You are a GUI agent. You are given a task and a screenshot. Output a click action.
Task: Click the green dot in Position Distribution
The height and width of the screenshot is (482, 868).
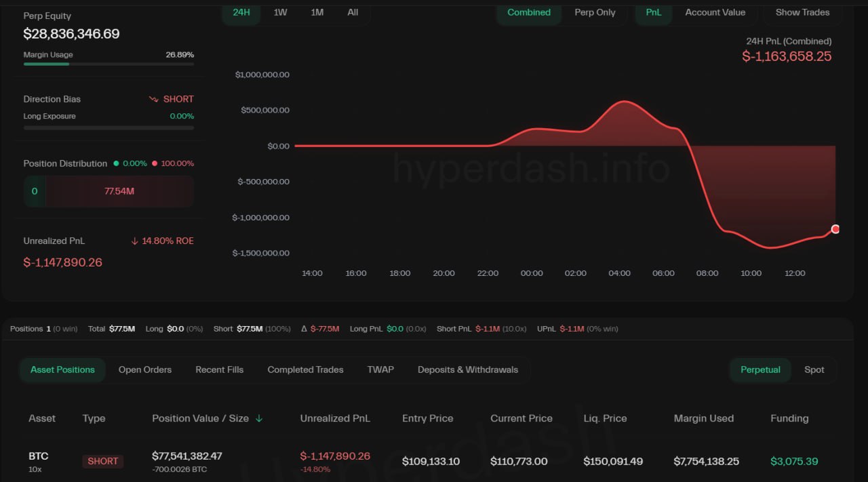pos(116,163)
